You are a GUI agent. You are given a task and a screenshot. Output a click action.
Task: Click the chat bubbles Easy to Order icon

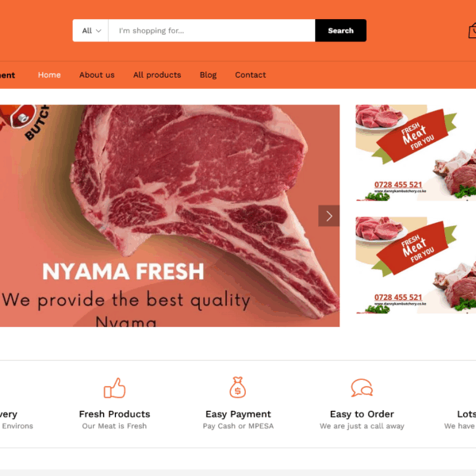coord(362,388)
